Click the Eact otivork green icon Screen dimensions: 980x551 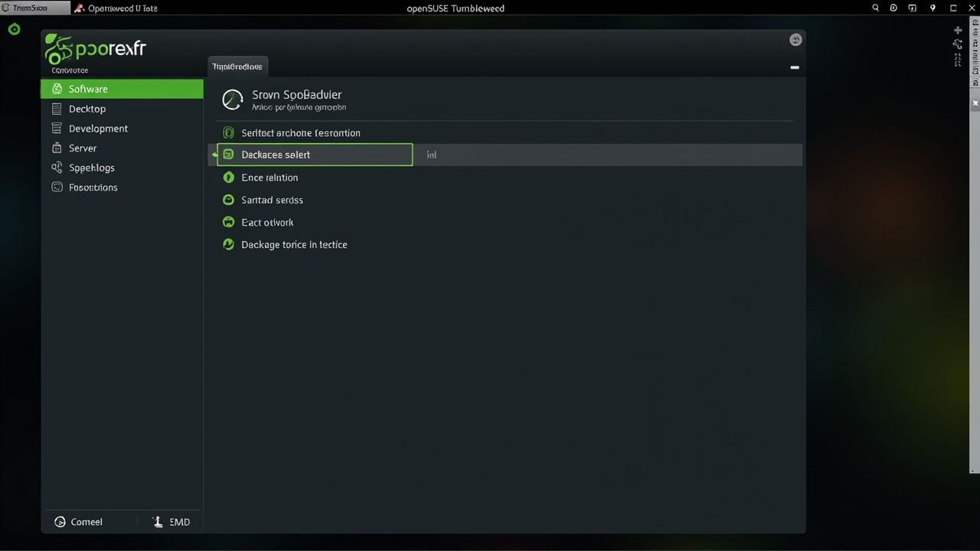(228, 222)
